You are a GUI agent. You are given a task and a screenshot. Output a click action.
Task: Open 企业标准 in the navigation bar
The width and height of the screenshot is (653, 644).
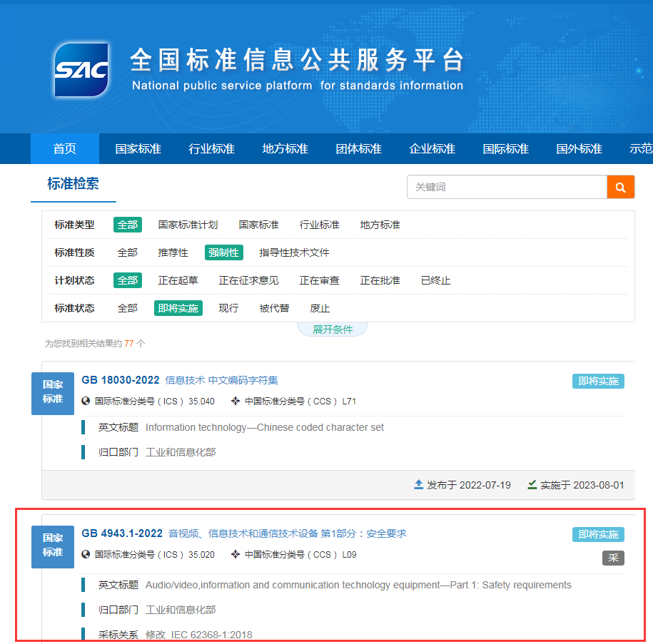coord(432,148)
